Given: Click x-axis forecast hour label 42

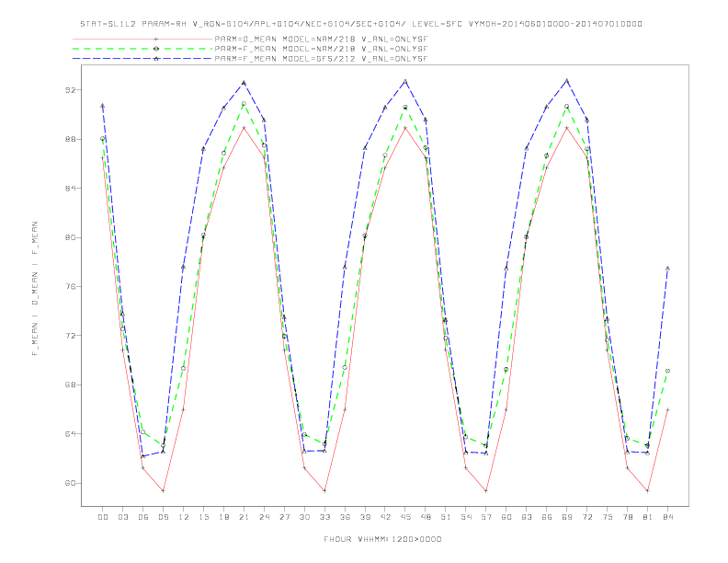Looking at the screenshot, I should coord(385,517).
